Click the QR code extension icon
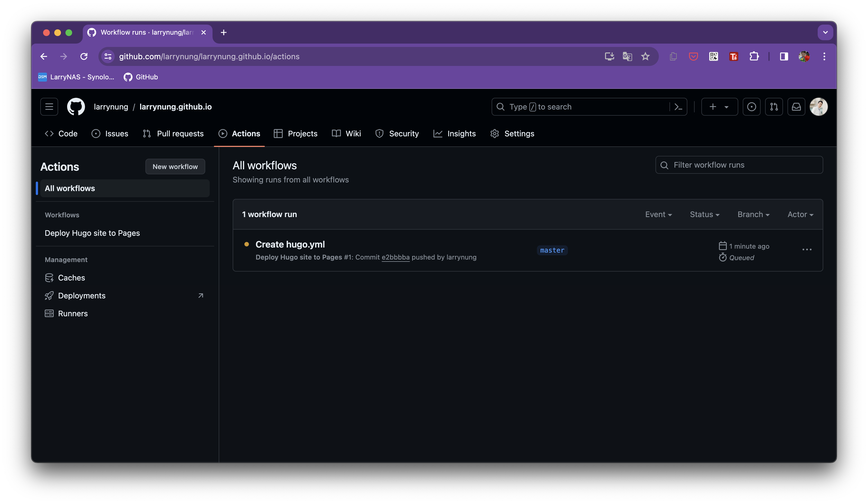 coord(713,56)
